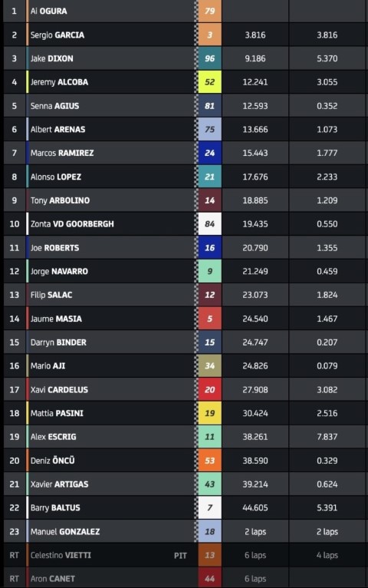Open Albert ARENAS rider entry
Screen dimensions: 368x588
click(58, 130)
